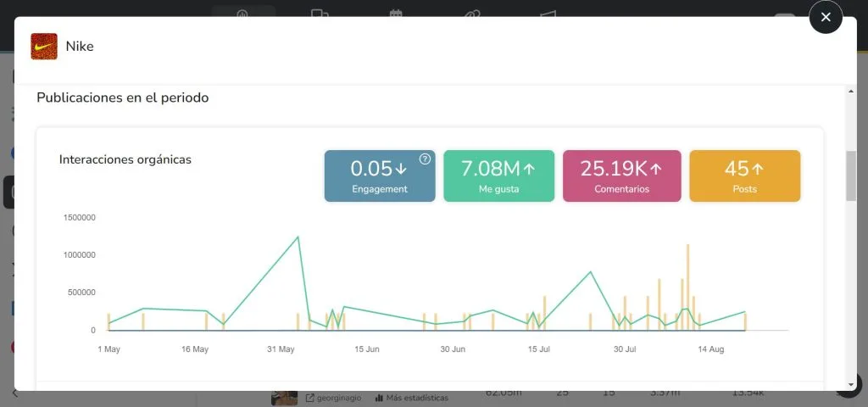Select the Engagement 0.05 metric card
868x407 pixels.
coord(380,176)
